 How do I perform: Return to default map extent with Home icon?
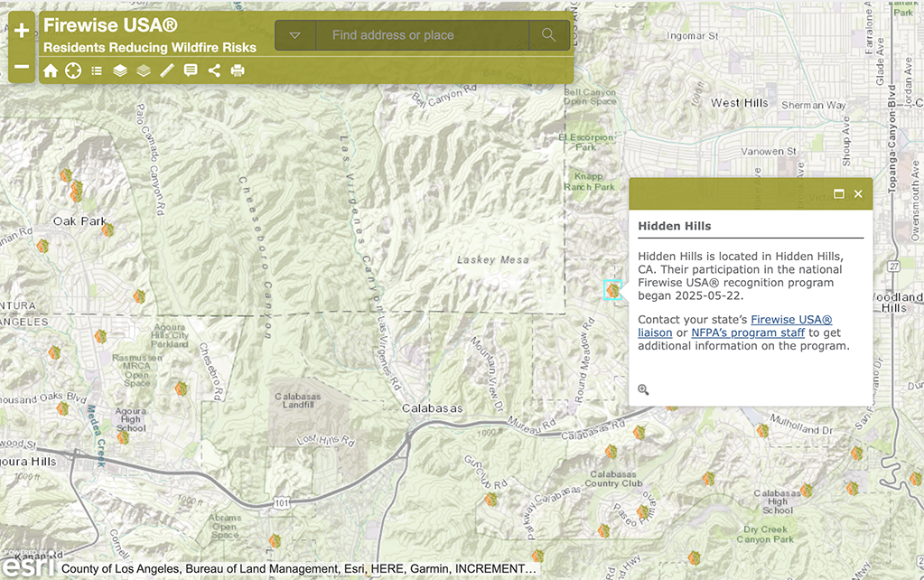click(51, 70)
